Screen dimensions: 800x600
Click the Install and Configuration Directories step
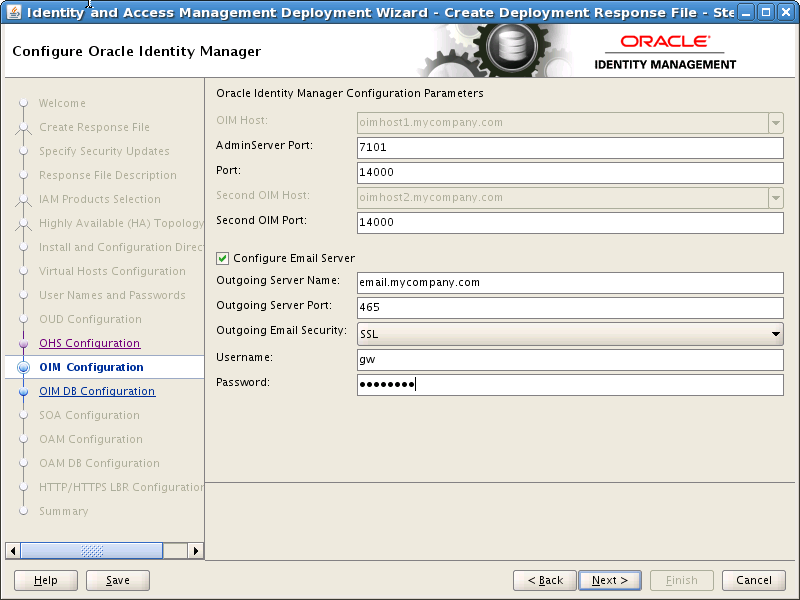click(121, 247)
